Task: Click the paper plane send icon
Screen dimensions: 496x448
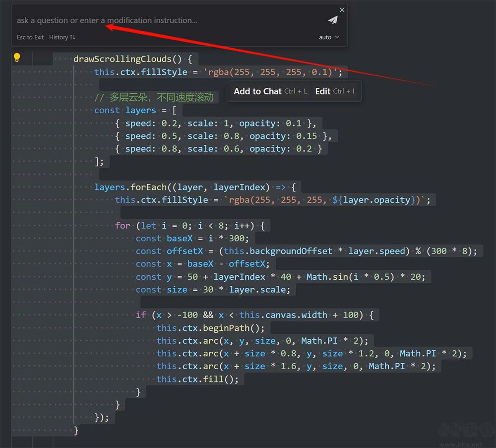Action: (x=332, y=18)
